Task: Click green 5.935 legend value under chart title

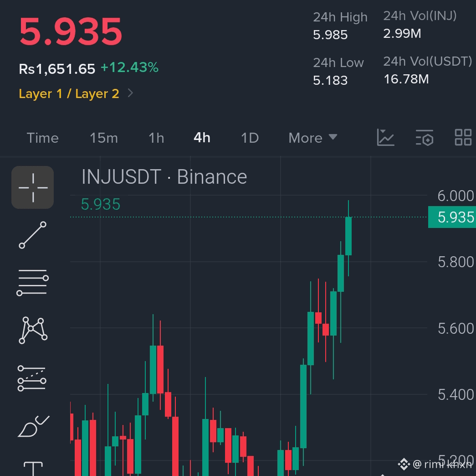Action: tap(101, 204)
